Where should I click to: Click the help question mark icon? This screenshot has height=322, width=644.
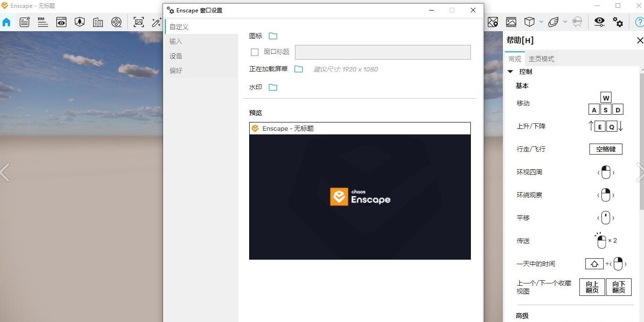point(639,22)
